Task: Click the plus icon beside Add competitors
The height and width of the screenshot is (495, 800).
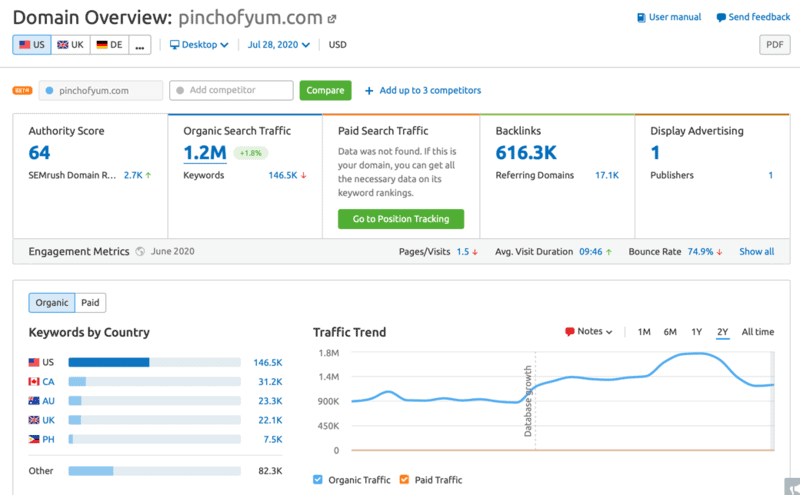Action: [x=369, y=91]
